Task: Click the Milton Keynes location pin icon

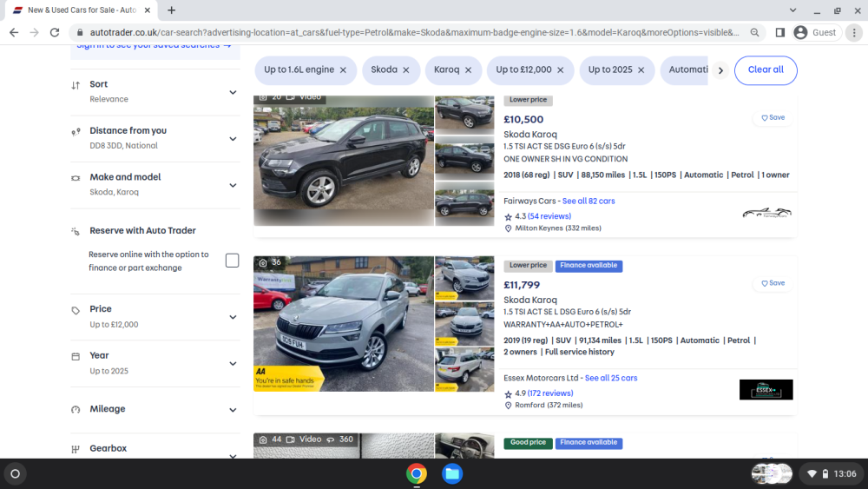Action: (508, 228)
